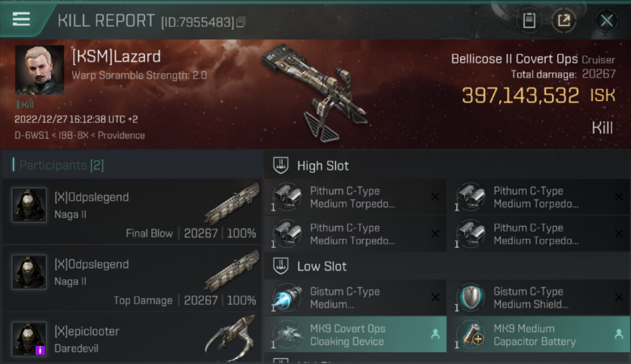Select the Gistum C-Type Medium Shield module
The width and height of the screenshot is (631, 364).
point(539,298)
